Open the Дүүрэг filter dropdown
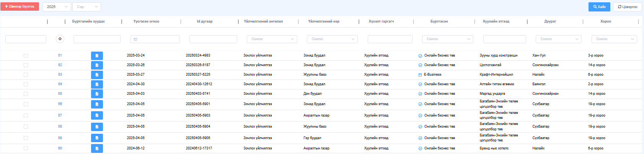 559,39
